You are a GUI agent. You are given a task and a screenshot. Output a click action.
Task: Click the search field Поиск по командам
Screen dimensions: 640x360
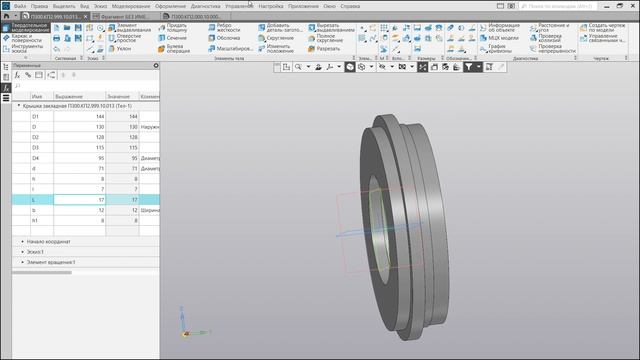[x=558, y=6]
